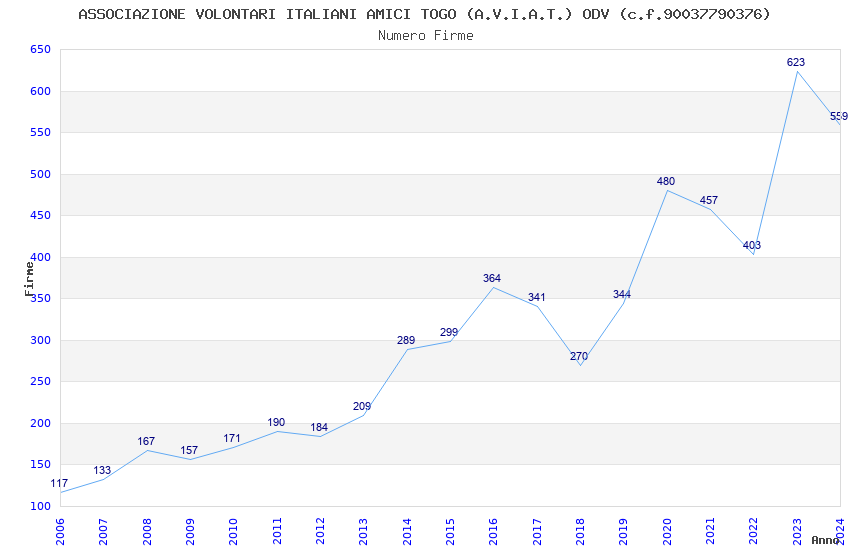The height and width of the screenshot is (550, 850).
Task: Click the data label 171
Action: (232, 438)
